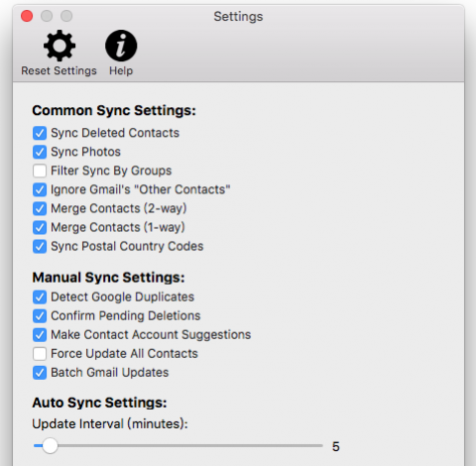Toggle Confirm Pending Deletions checkbox
This screenshot has width=476, height=466.
click(40, 316)
